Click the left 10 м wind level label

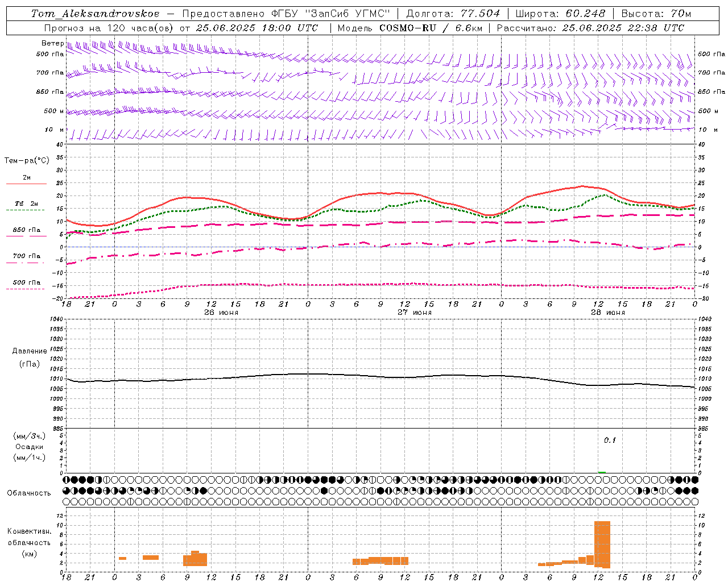coord(55,130)
